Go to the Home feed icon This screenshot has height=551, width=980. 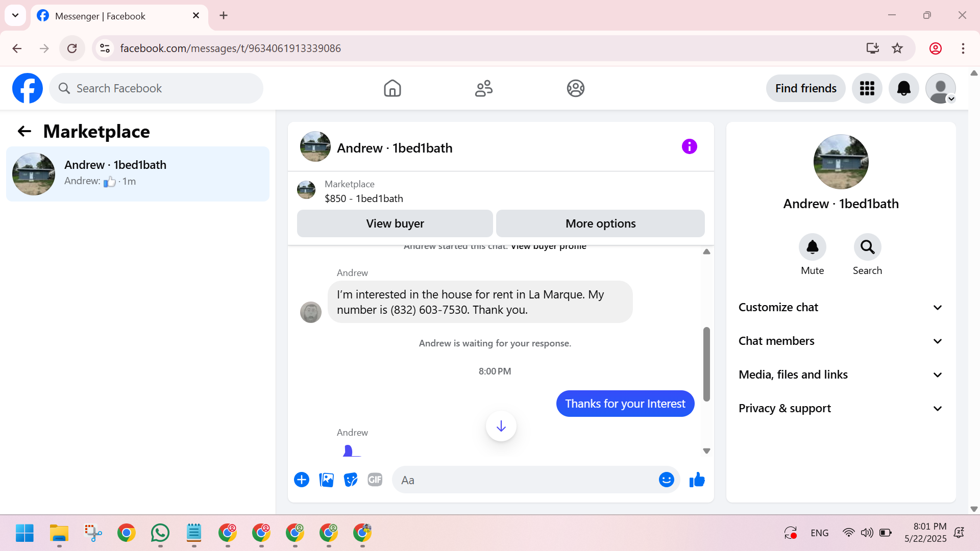(392, 88)
